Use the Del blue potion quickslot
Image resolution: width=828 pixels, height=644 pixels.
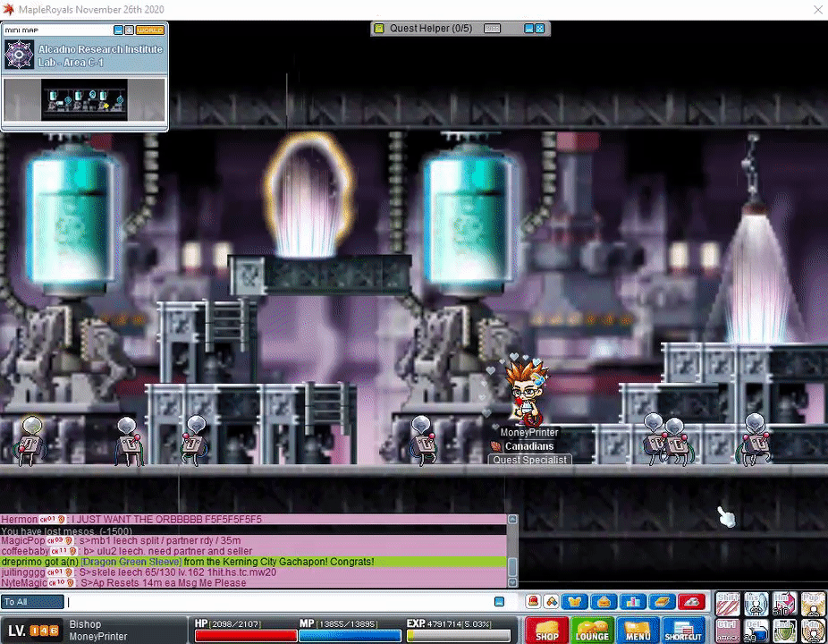click(756, 631)
